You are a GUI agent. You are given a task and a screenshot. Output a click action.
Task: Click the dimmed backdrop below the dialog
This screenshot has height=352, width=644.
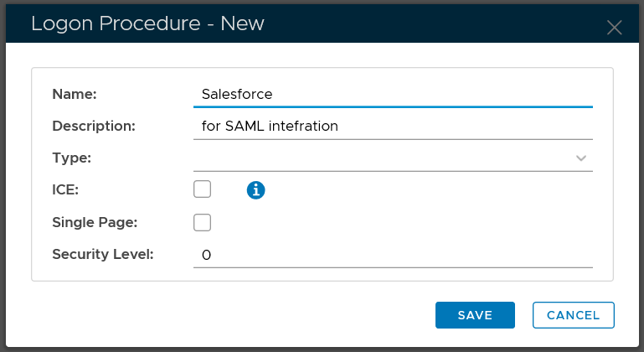[x=322, y=349]
